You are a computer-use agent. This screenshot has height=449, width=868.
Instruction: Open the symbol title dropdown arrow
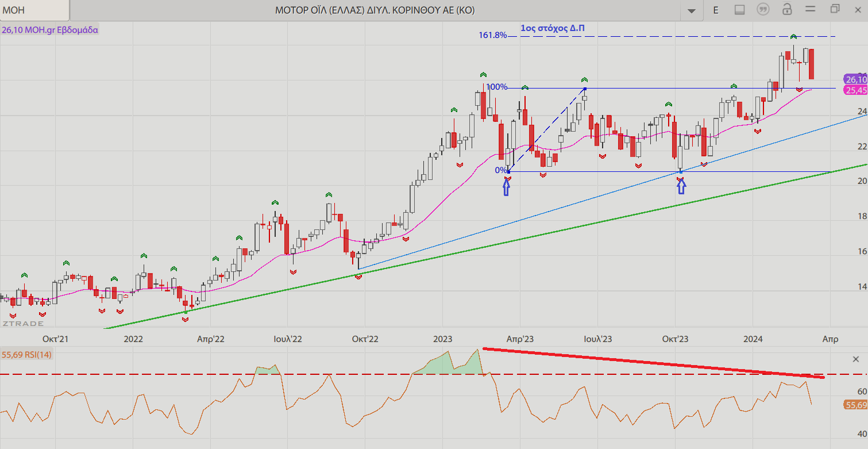tap(692, 10)
